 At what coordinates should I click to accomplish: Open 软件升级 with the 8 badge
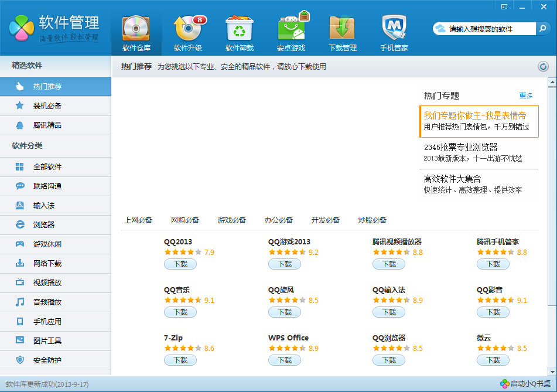188,33
